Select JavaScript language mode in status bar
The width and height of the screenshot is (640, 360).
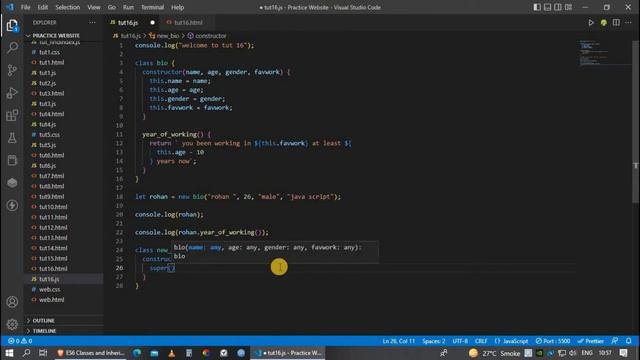(x=511, y=341)
